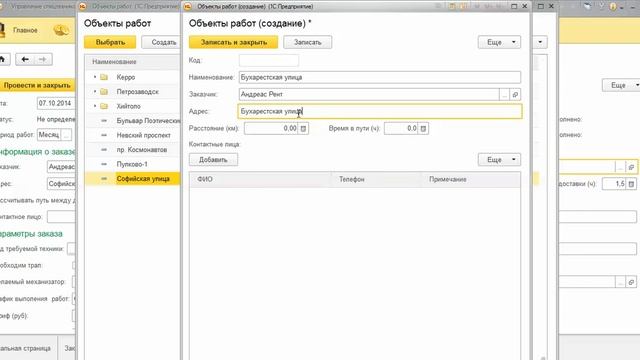Click 'Выбрать' in Объекты работ list window
The width and height of the screenshot is (640, 360).
pyautogui.click(x=110, y=42)
